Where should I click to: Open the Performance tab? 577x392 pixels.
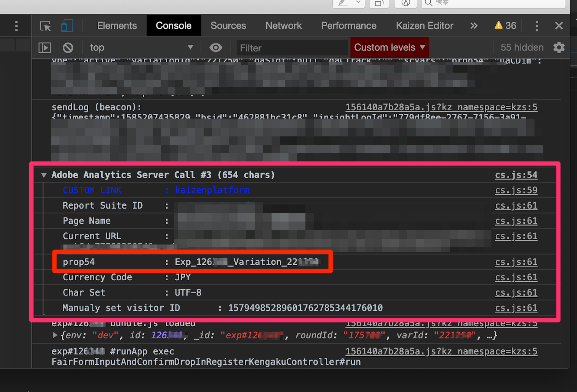[349, 26]
